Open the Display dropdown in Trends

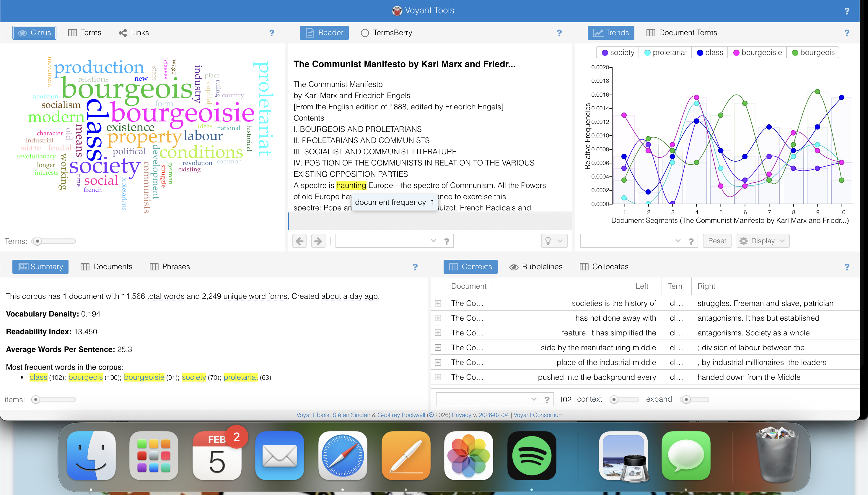pyautogui.click(x=763, y=241)
